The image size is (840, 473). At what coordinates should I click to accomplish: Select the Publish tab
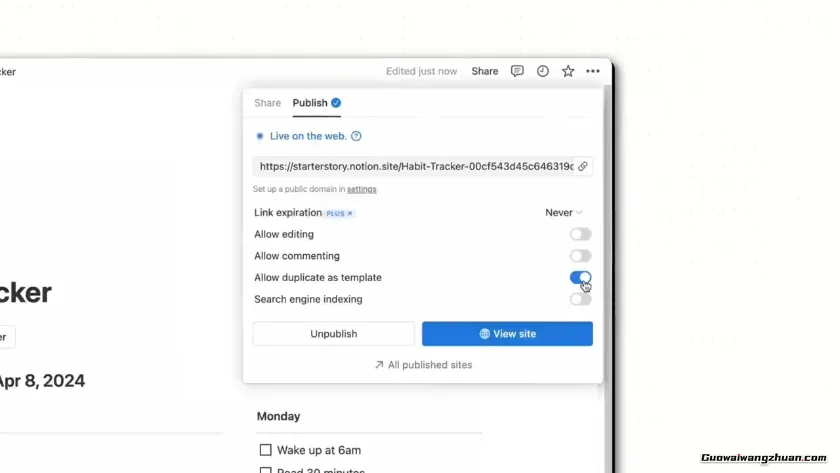(310, 103)
